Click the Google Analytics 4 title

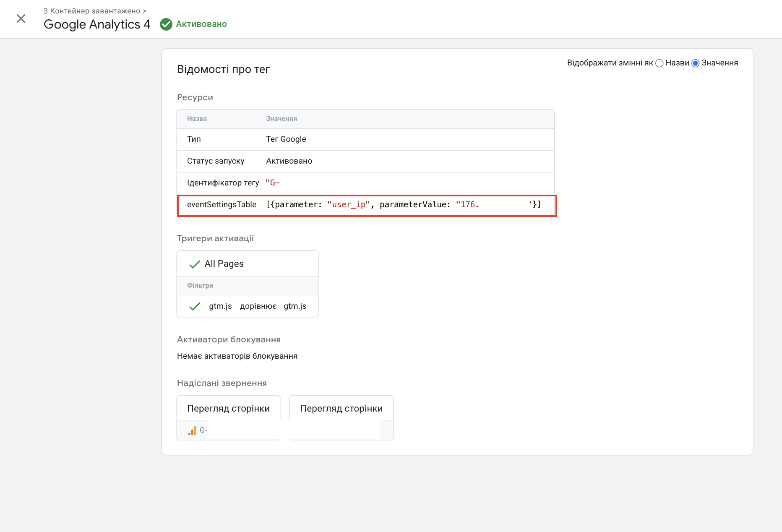click(97, 24)
